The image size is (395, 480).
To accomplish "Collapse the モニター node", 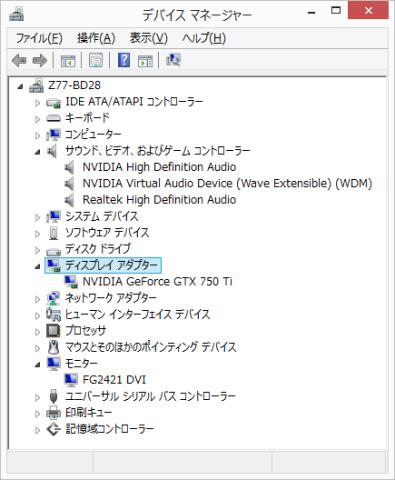I will tap(37, 364).
